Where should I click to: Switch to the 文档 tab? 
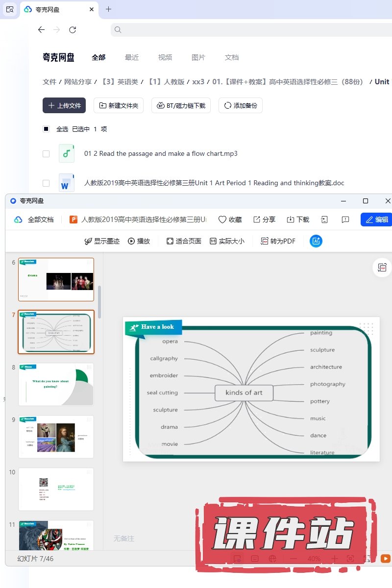(232, 57)
